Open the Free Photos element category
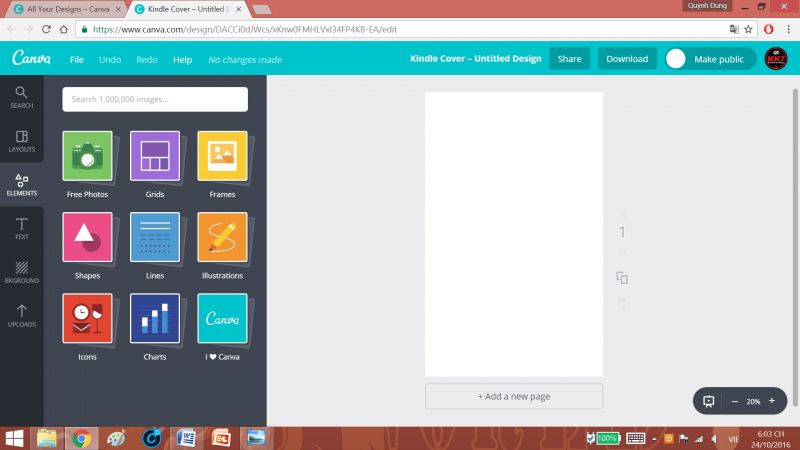The width and height of the screenshot is (800, 450). pos(87,156)
